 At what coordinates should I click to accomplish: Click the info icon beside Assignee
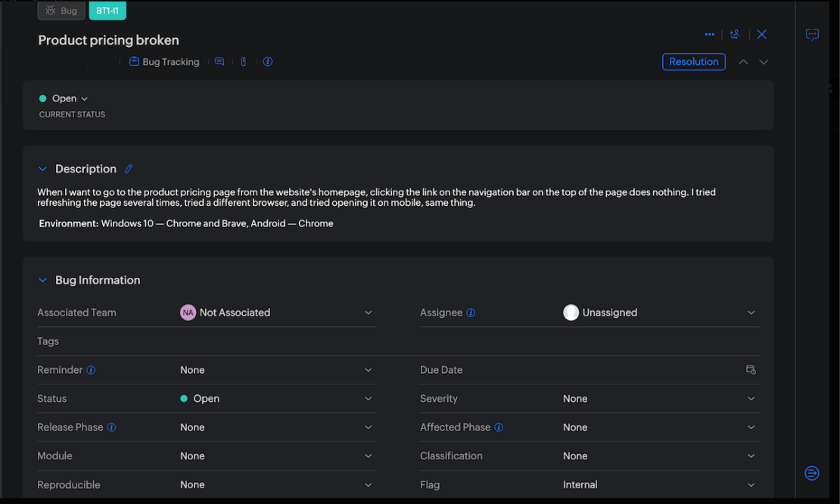pyautogui.click(x=471, y=312)
